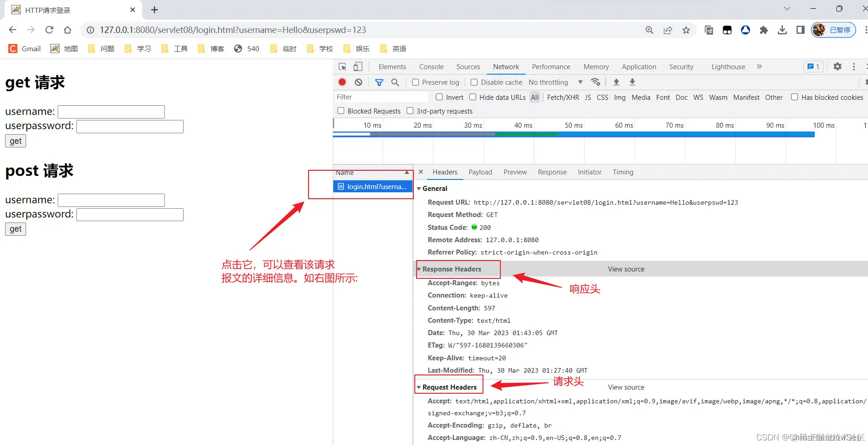Click the export HAR download icon
The height and width of the screenshot is (445, 868).
coord(632,82)
